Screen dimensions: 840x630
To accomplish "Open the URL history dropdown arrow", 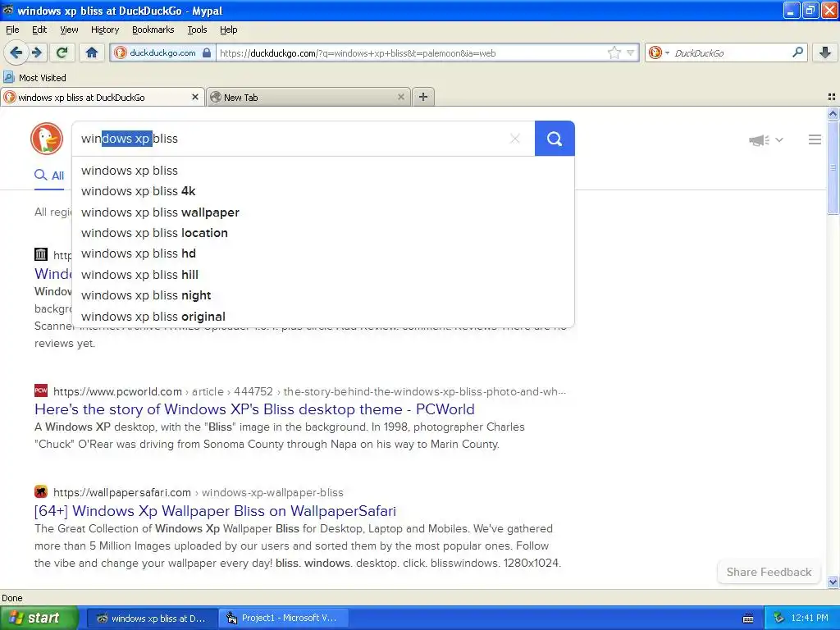I will [x=631, y=52].
